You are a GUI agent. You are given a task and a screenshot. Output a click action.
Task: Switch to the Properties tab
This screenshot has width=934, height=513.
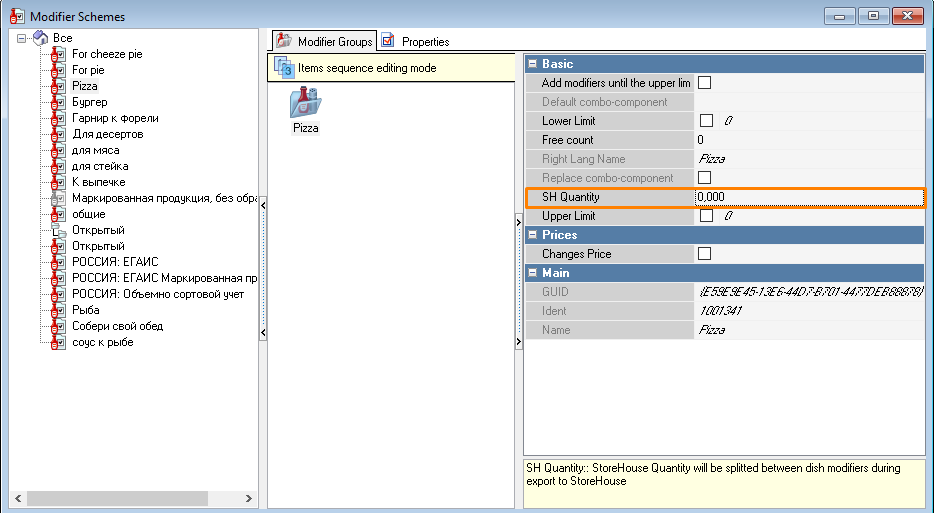click(416, 42)
